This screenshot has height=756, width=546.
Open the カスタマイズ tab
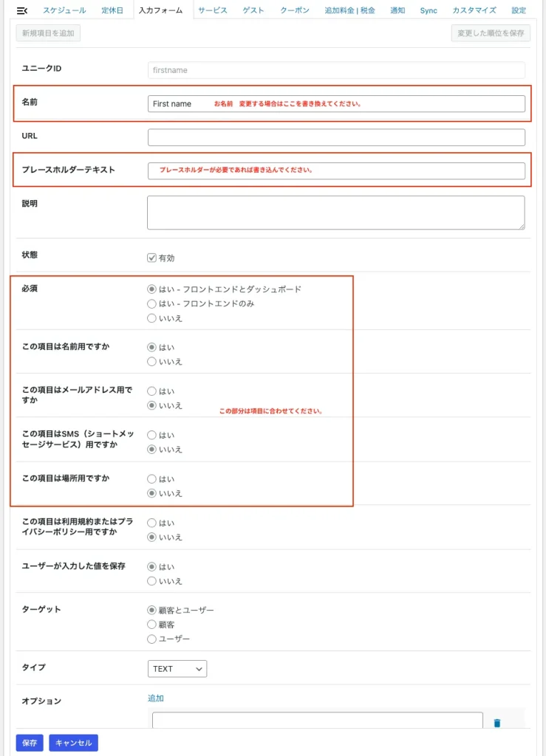tap(474, 10)
